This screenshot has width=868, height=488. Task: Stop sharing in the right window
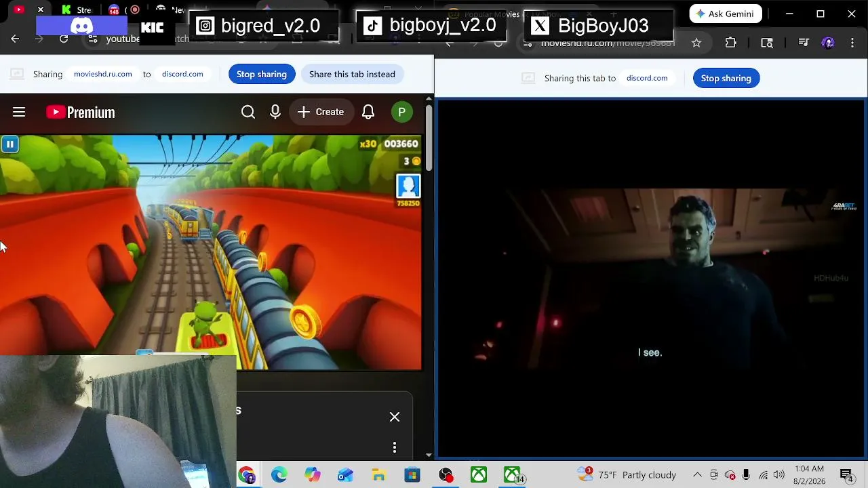pos(726,78)
